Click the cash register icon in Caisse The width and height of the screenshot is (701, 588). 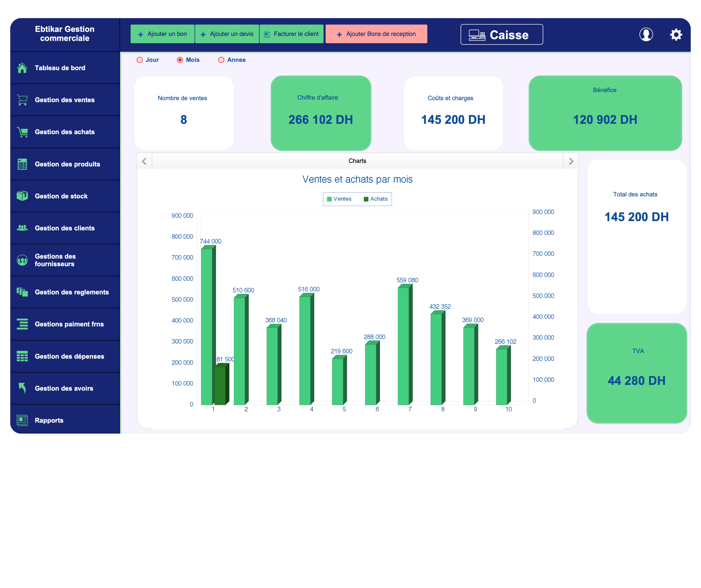pos(477,35)
